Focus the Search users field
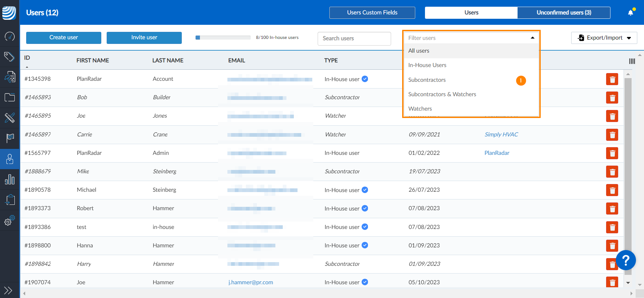This screenshot has height=298, width=644. 354,39
